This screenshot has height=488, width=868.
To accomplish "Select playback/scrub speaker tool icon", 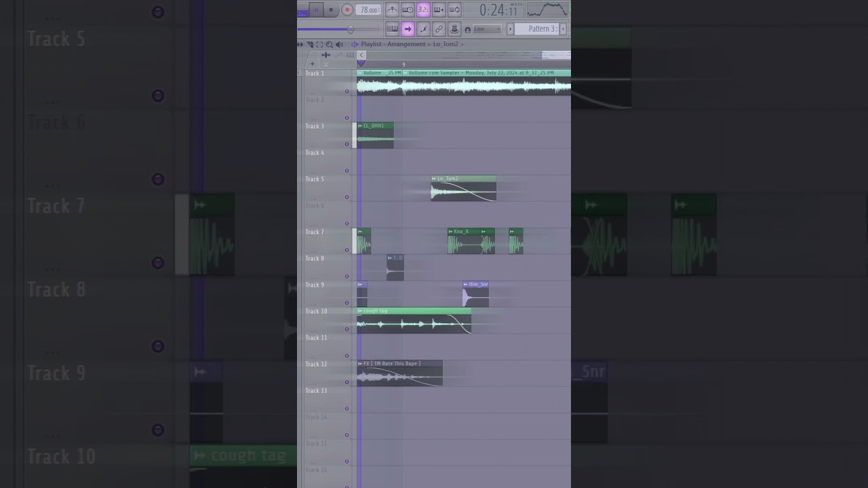I will coord(339,45).
